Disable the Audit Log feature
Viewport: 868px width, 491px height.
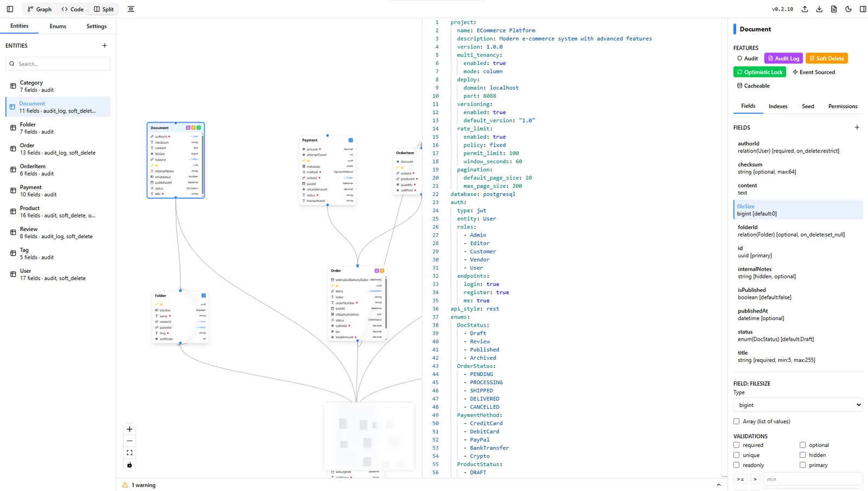tap(783, 59)
